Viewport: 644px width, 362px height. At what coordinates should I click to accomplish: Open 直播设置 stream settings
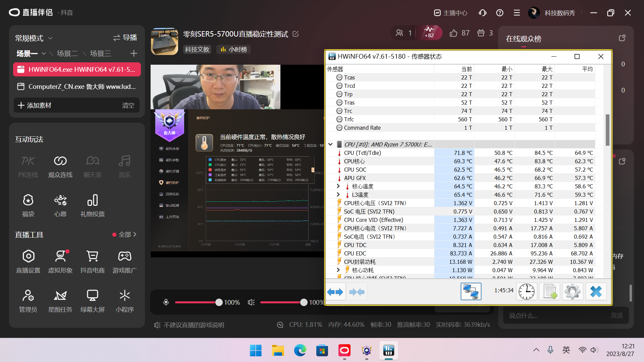[28, 262]
